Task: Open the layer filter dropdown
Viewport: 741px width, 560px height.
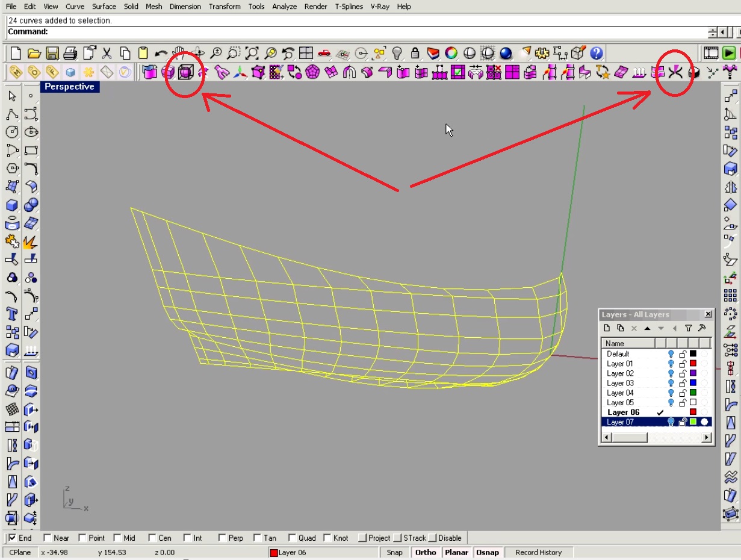Action: pyautogui.click(x=689, y=328)
